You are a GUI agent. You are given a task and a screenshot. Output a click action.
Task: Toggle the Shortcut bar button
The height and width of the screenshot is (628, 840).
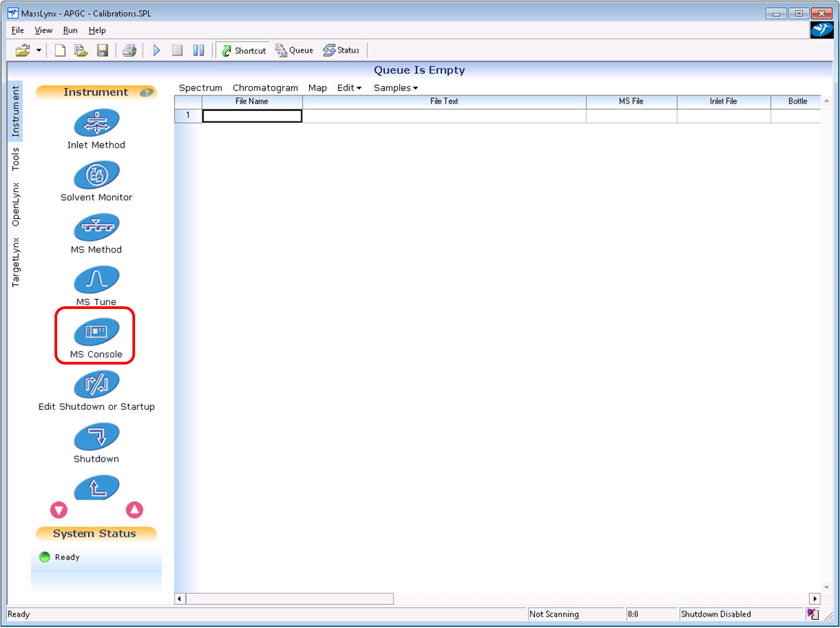pos(243,50)
